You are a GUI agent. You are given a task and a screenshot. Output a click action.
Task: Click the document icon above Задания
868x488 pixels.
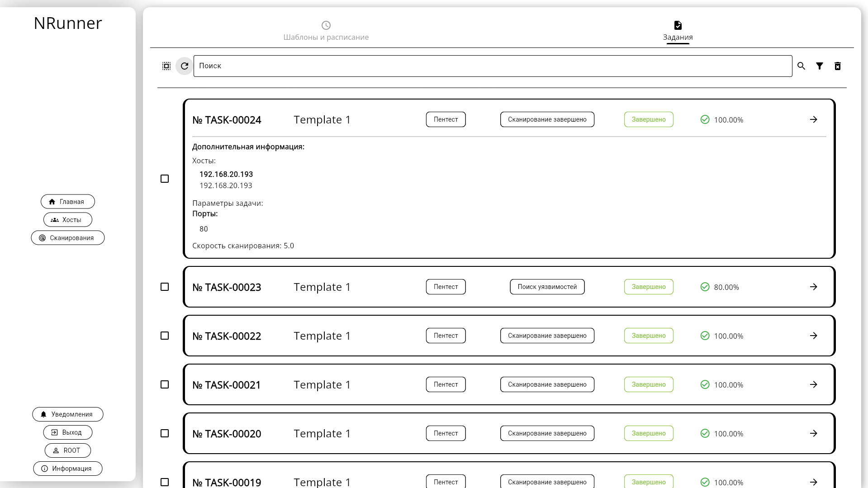(x=678, y=25)
